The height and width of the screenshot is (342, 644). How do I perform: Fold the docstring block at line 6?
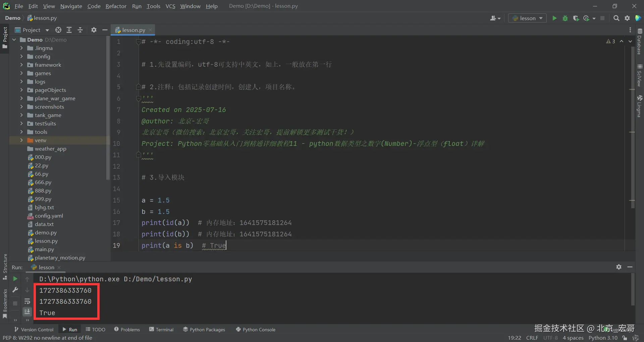pos(138,98)
